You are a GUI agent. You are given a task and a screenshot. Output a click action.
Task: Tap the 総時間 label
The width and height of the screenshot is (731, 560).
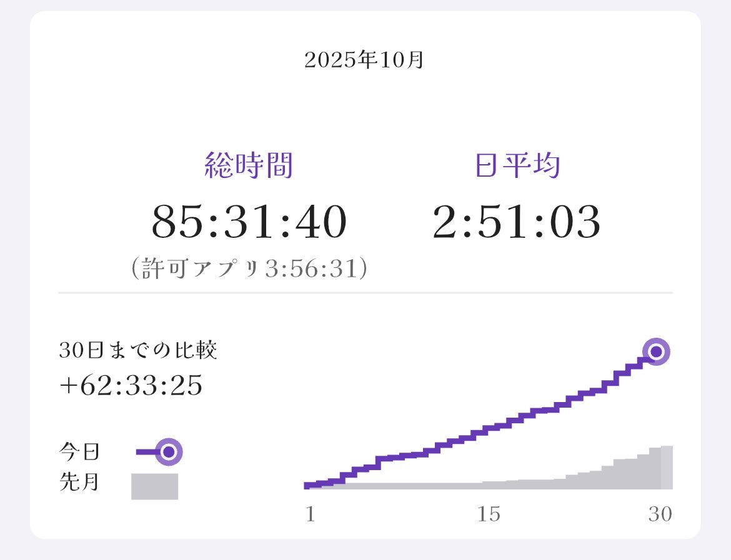[249, 165]
